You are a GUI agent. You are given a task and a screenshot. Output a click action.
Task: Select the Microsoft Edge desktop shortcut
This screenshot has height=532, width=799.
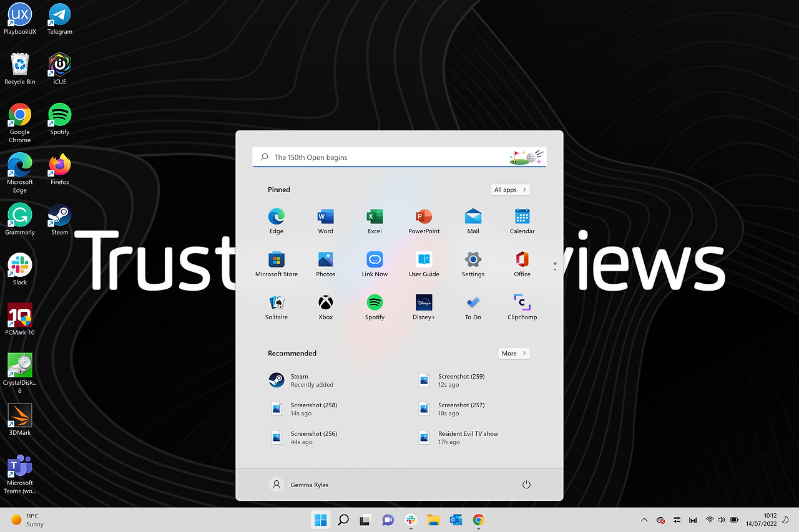click(x=20, y=173)
